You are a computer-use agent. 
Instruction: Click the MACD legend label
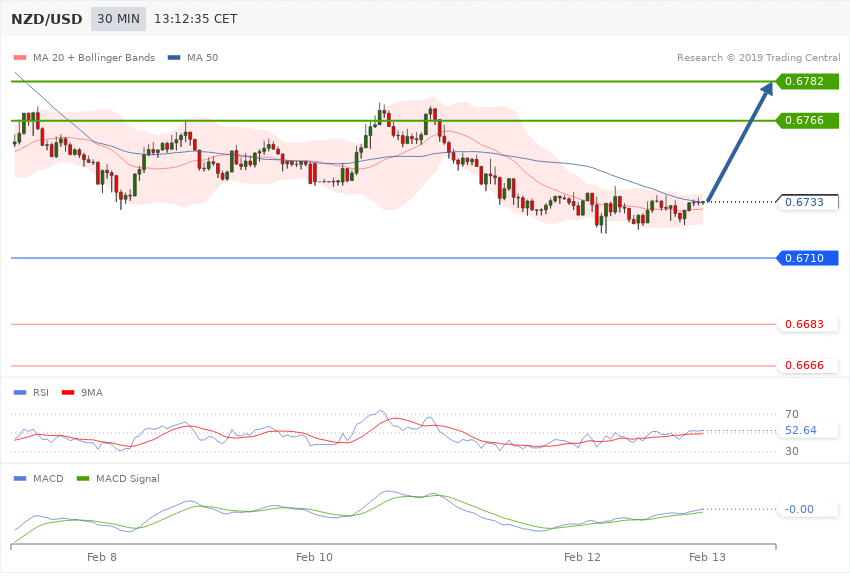tap(48, 478)
